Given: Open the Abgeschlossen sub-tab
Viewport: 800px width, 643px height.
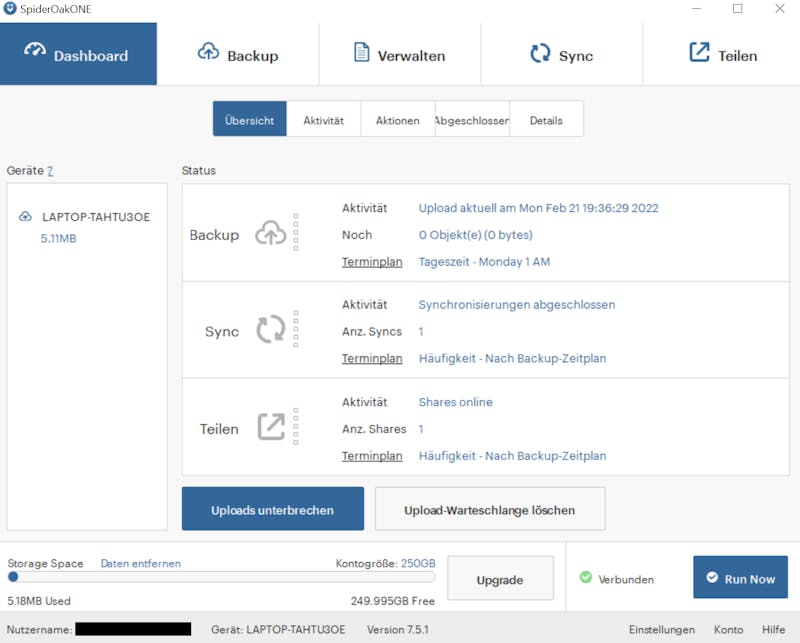Looking at the screenshot, I should point(472,119).
